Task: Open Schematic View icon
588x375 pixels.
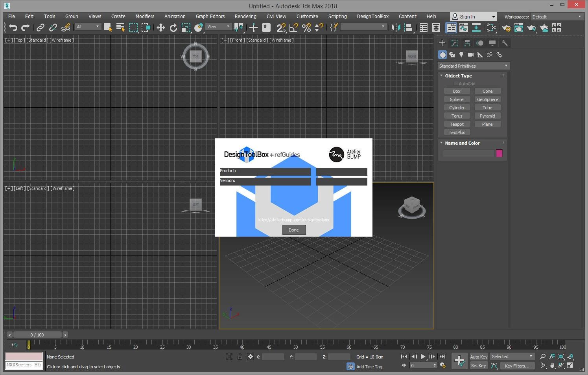Action: 476,28
